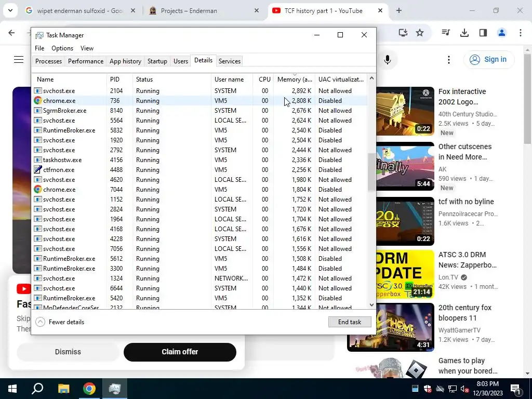Open the Windows Start menu
The height and width of the screenshot is (399, 532).
pos(12,389)
